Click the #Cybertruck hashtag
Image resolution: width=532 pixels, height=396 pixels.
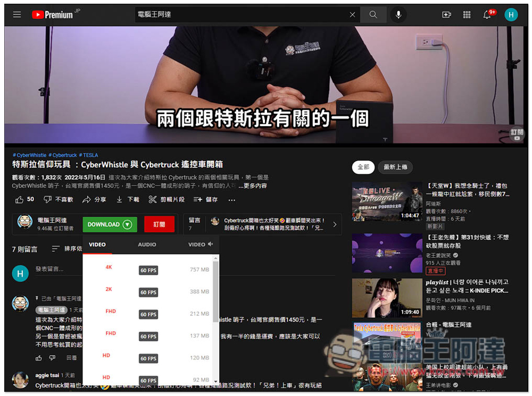click(63, 155)
